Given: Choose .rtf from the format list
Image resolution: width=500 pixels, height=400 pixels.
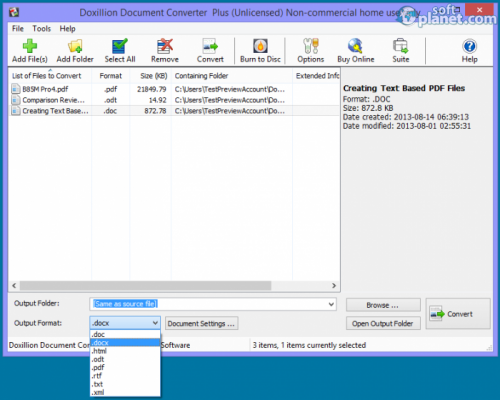Looking at the screenshot, I should click(125, 376).
